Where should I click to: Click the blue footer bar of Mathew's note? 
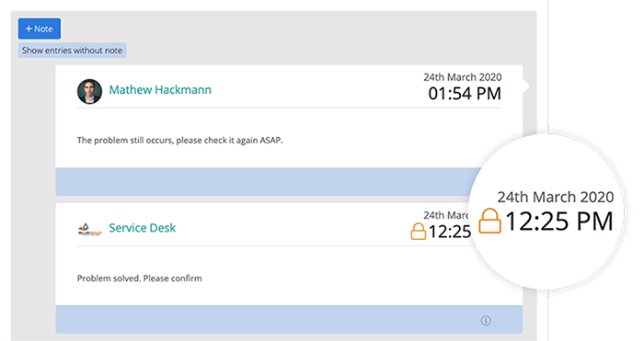(269, 181)
